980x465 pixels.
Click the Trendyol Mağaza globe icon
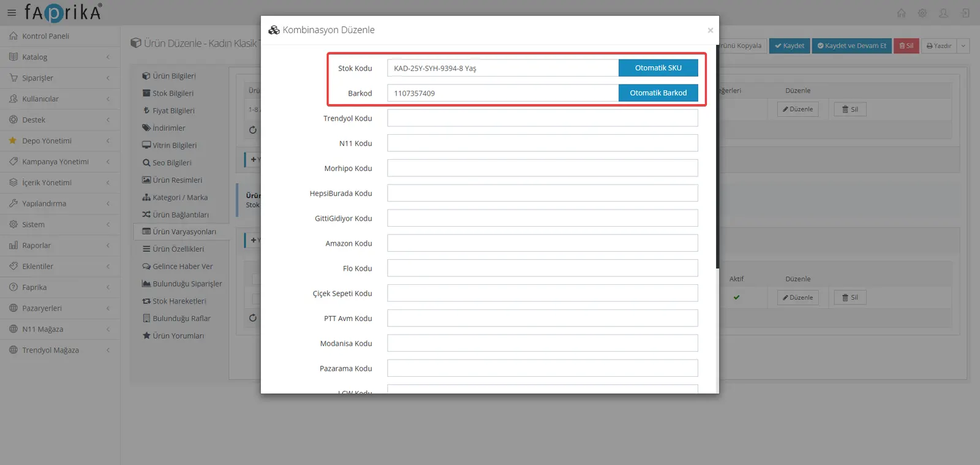coord(13,350)
